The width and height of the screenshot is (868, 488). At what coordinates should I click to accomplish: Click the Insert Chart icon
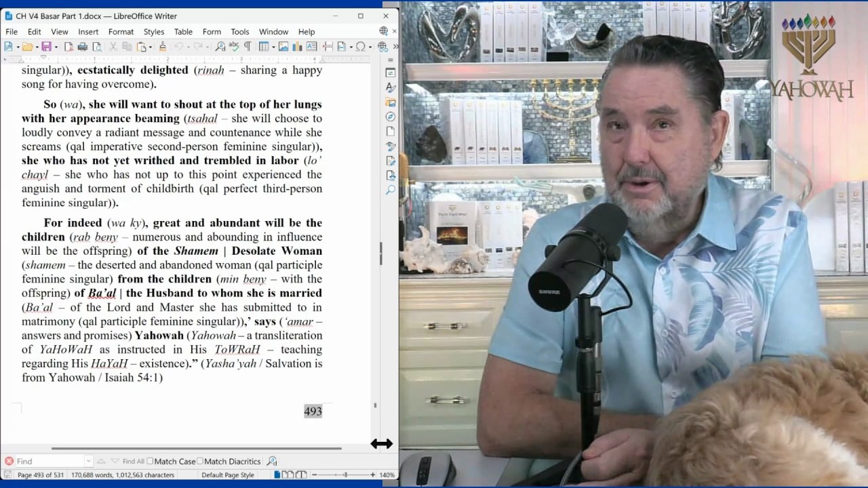(297, 46)
